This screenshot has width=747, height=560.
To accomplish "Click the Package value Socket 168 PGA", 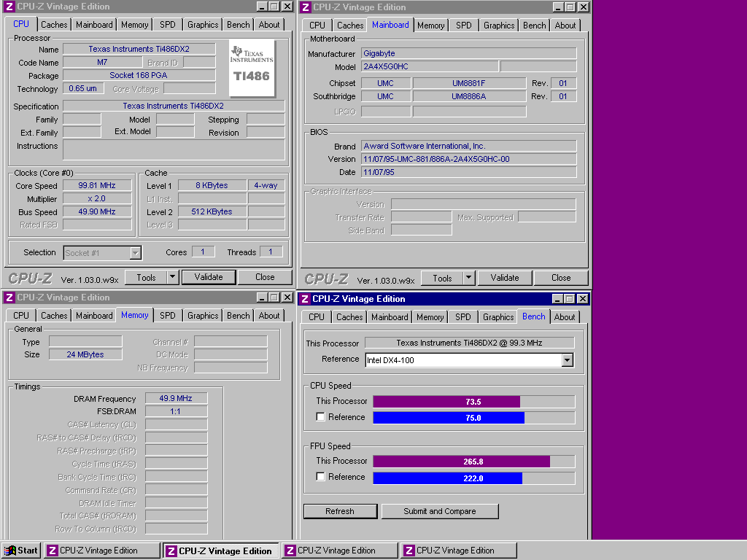I will pyautogui.click(x=139, y=75).
